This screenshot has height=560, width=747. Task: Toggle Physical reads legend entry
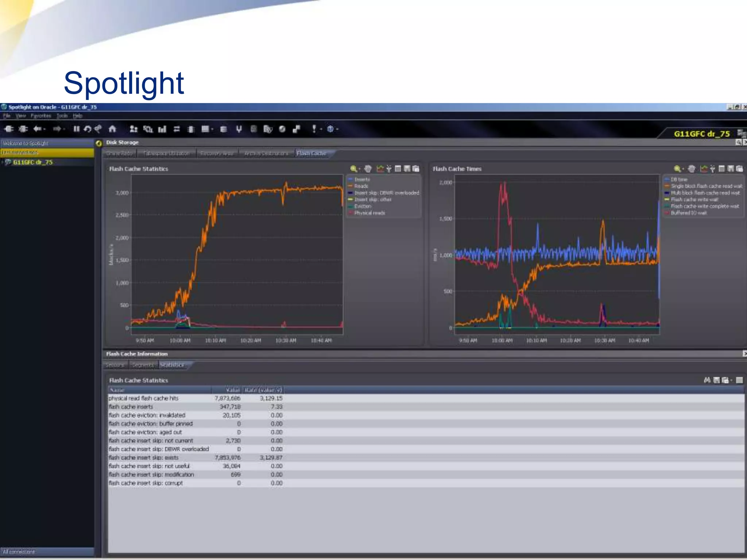[369, 213]
